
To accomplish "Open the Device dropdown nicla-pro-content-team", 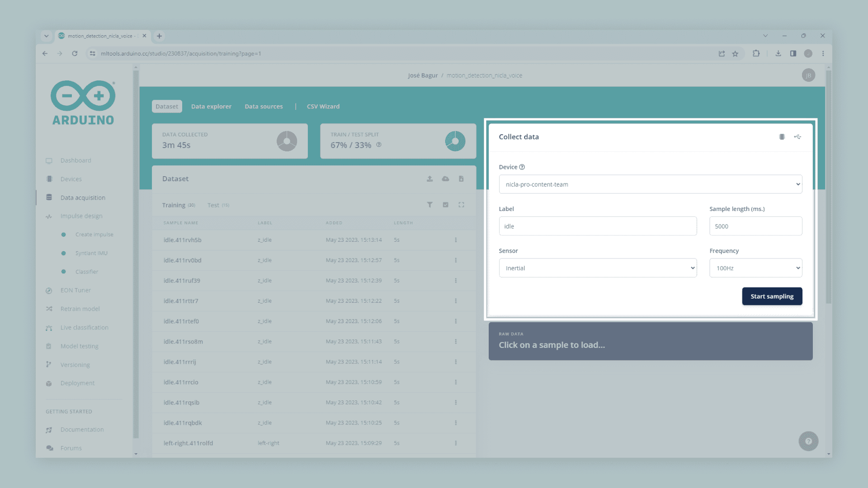I will pos(650,184).
